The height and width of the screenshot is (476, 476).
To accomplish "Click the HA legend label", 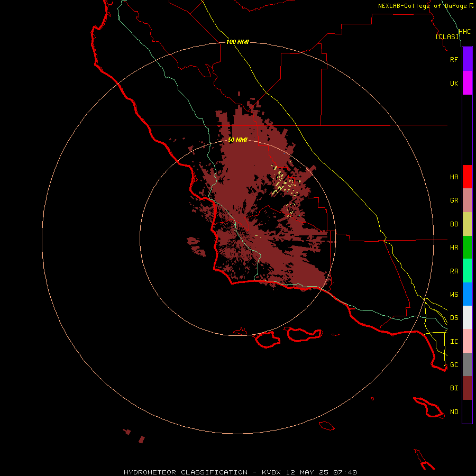I will [x=454, y=177].
